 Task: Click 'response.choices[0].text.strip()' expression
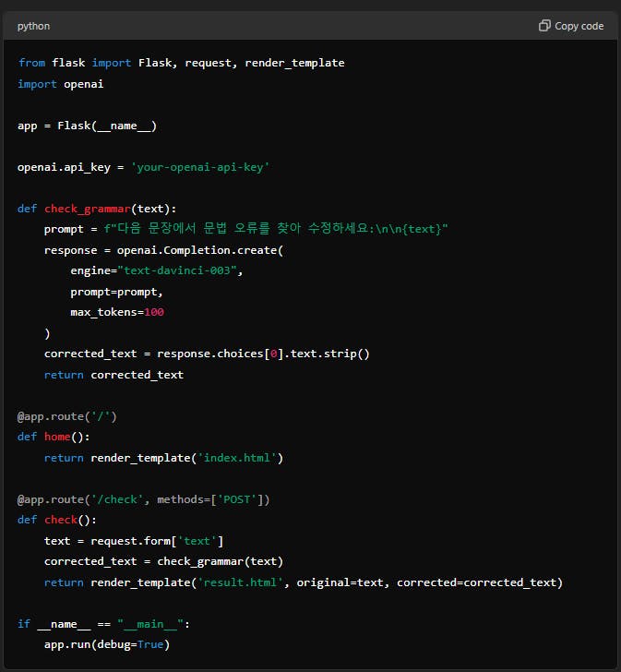tap(263, 354)
